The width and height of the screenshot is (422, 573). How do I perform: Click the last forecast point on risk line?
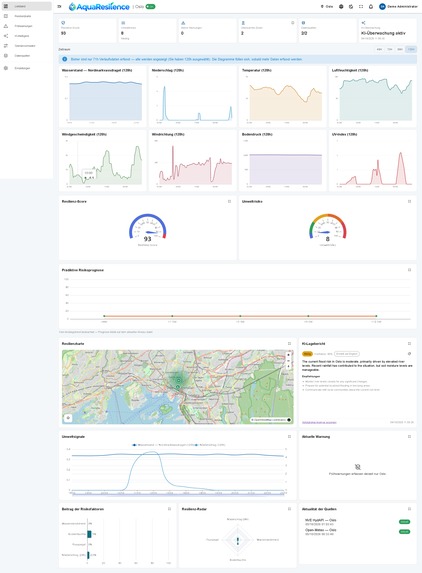pyautogui.click(x=376, y=316)
